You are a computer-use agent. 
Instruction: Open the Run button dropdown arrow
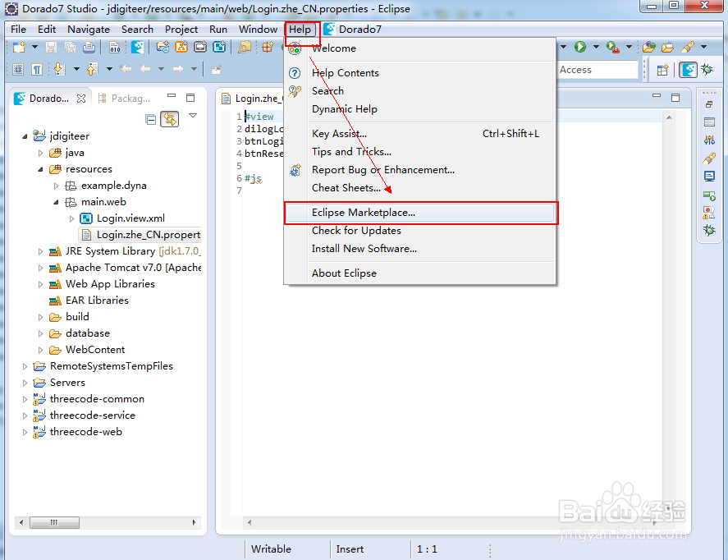point(596,47)
